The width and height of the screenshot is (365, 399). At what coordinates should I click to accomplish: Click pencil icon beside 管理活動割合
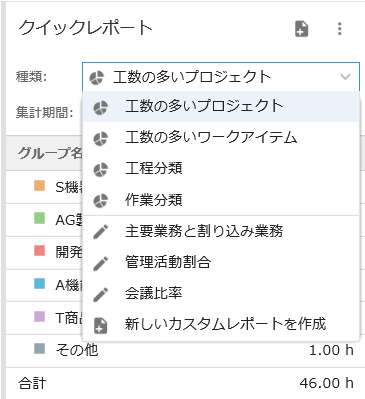101,263
